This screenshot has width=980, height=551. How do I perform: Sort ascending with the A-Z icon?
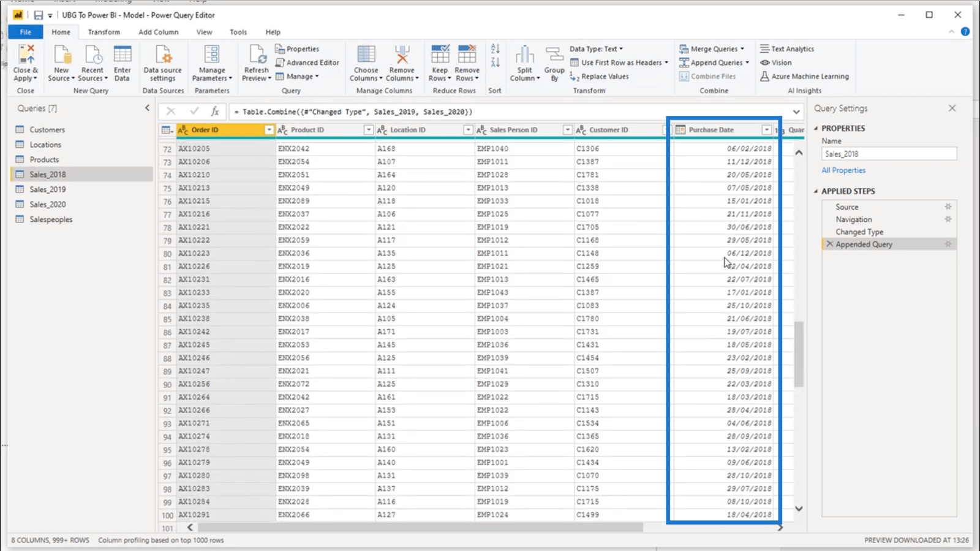click(495, 48)
